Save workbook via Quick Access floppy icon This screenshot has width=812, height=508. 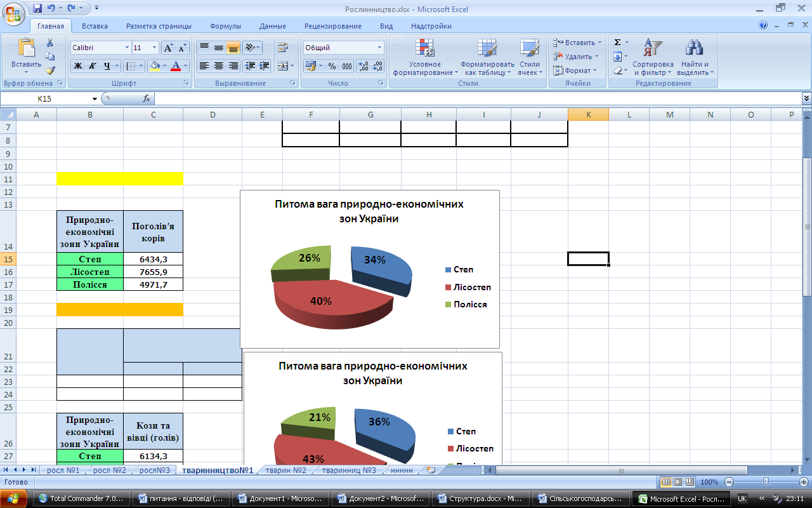pos(37,9)
